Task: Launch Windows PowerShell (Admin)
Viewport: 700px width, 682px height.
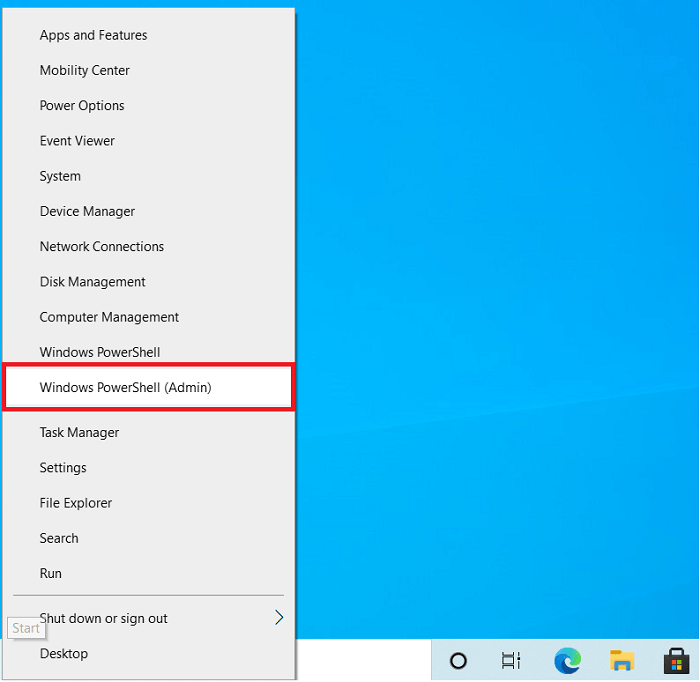Action: tap(149, 387)
